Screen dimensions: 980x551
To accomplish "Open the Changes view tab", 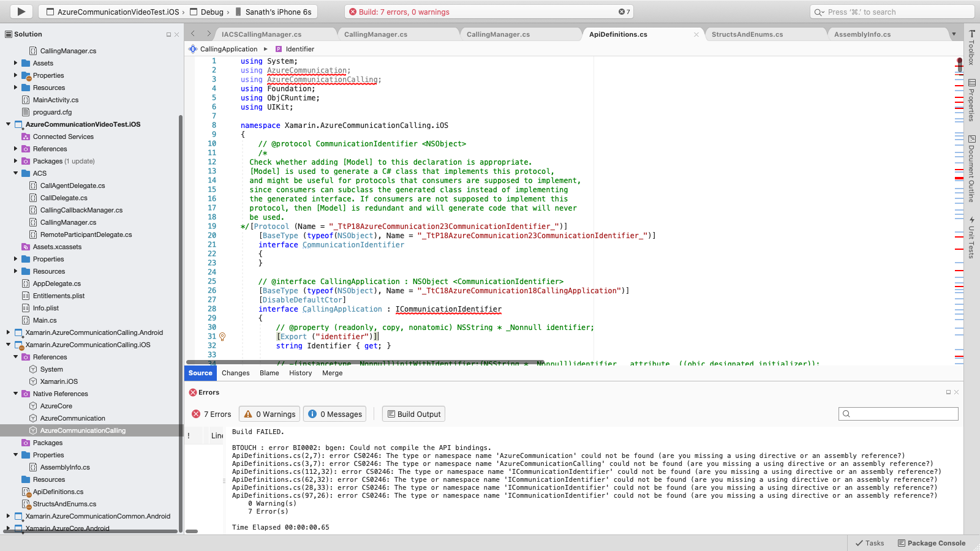I will pos(236,373).
